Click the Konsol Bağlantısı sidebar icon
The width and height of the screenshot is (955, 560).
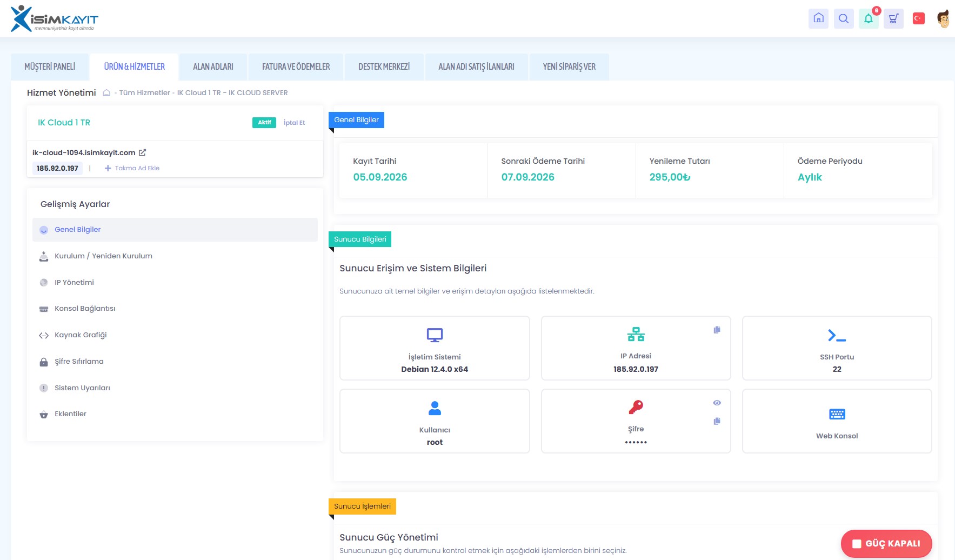click(x=44, y=309)
